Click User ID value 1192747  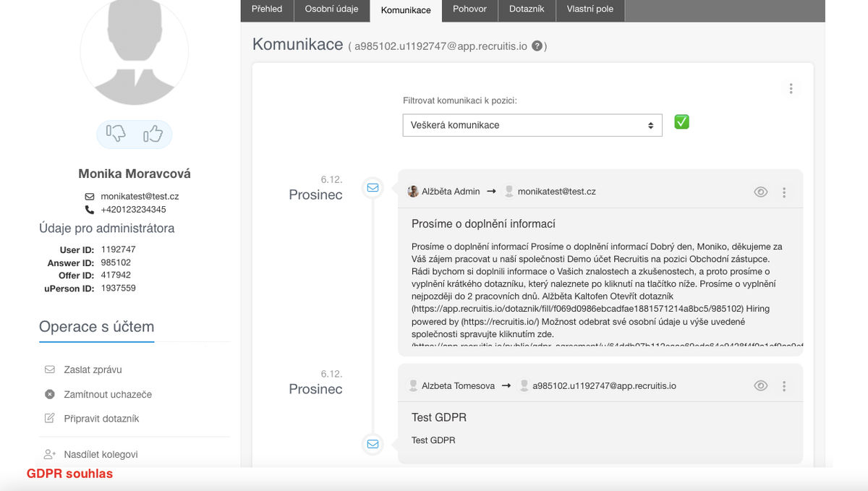point(118,249)
